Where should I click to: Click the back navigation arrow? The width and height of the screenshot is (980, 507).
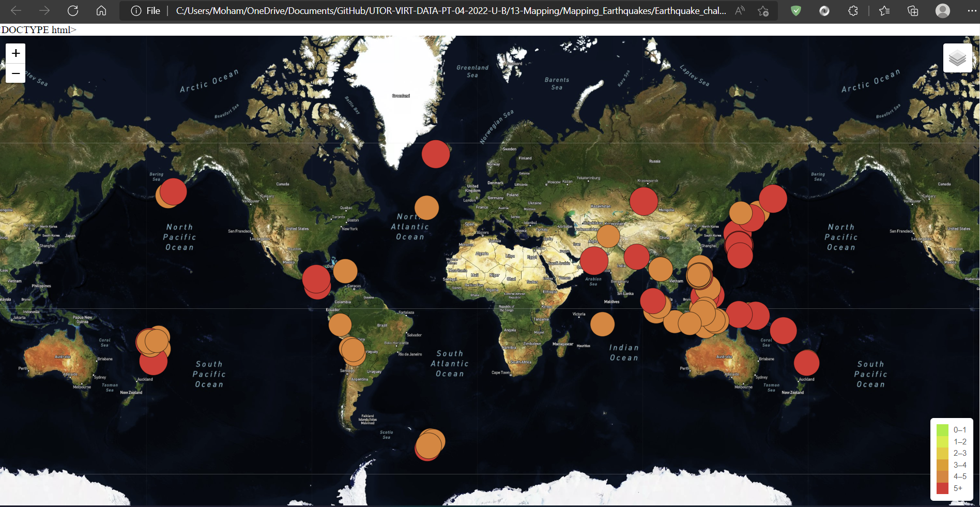pos(16,10)
